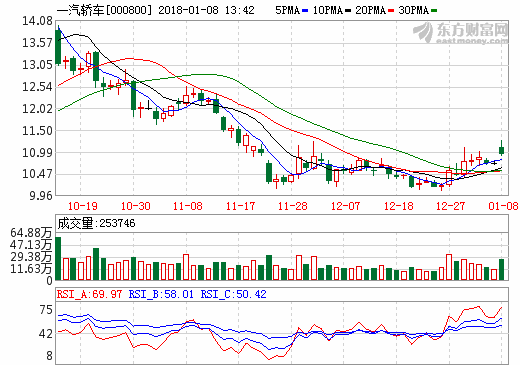The image size is (520, 365).
Task: Click the 一汽轿车[000800] stock title
Action: click(x=104, y=10)
